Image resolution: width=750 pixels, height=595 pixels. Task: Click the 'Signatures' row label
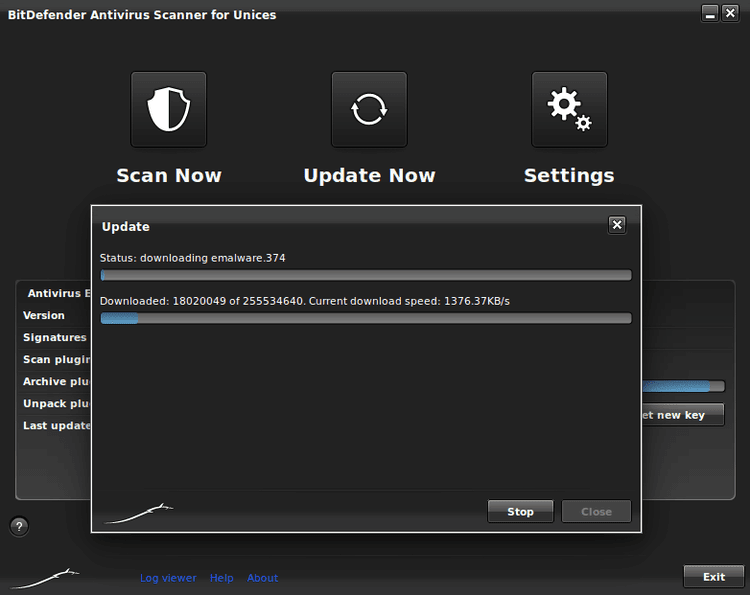55,337
